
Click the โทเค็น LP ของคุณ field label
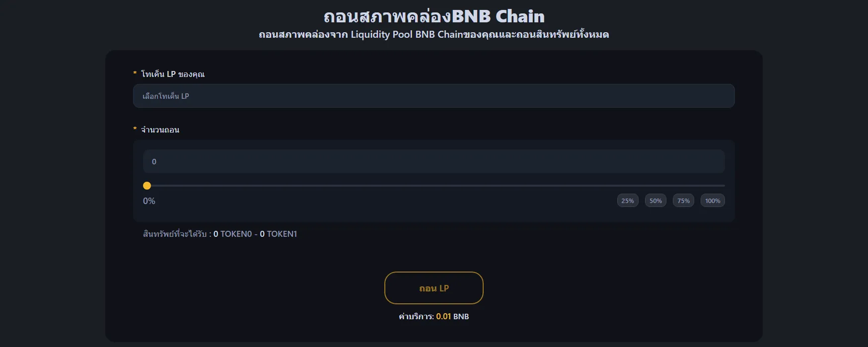pyautogui.click(x=173, y=74)
